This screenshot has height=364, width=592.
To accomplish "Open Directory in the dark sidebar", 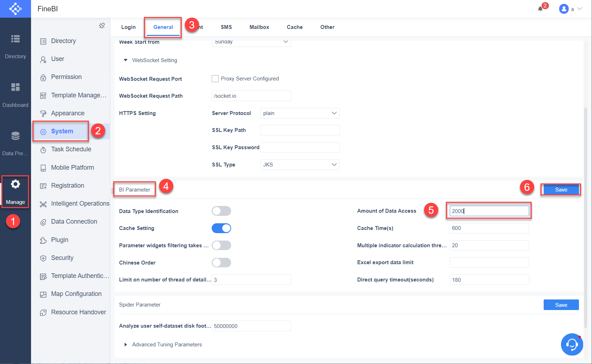I will point(16,47).
